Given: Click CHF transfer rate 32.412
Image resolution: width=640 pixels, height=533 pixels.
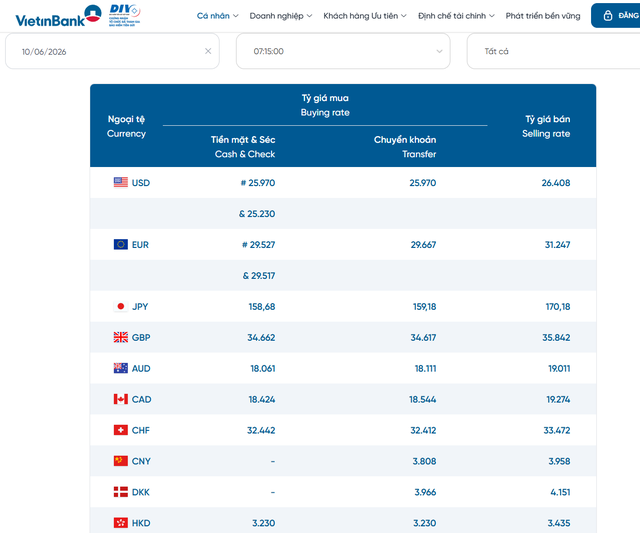Looking at the screenshot, I should pos(423,431).
